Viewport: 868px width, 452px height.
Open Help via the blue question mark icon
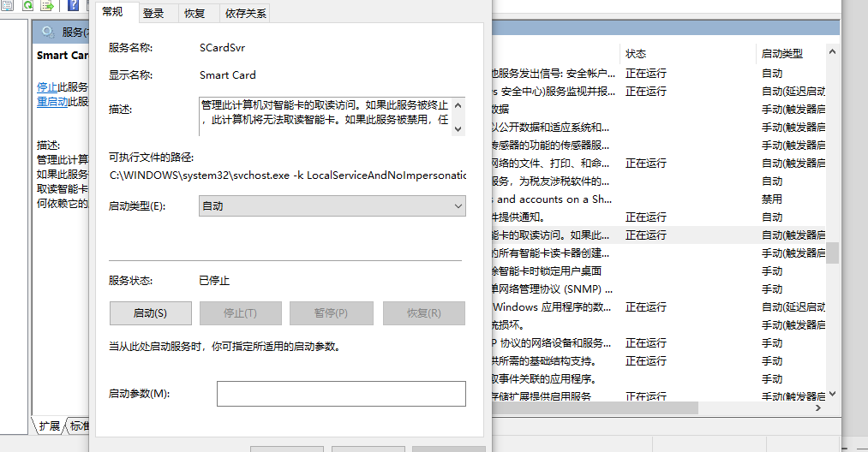point(73,5)
